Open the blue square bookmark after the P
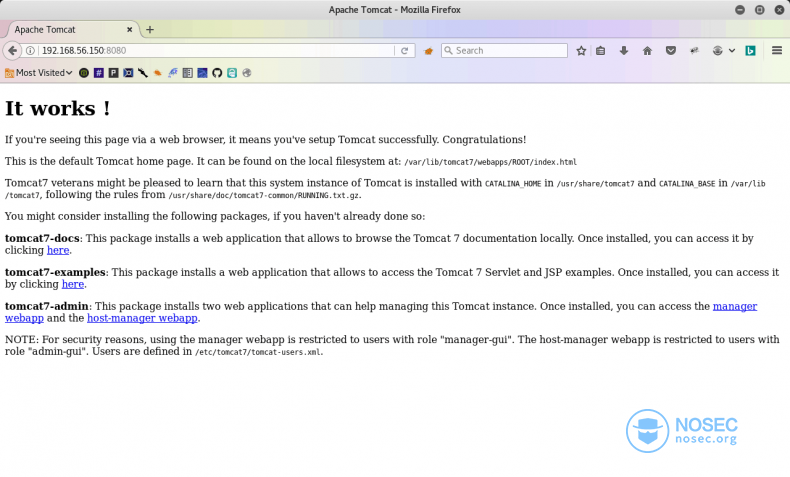Viewport: 790px width, 477px height. pos(128,73)
